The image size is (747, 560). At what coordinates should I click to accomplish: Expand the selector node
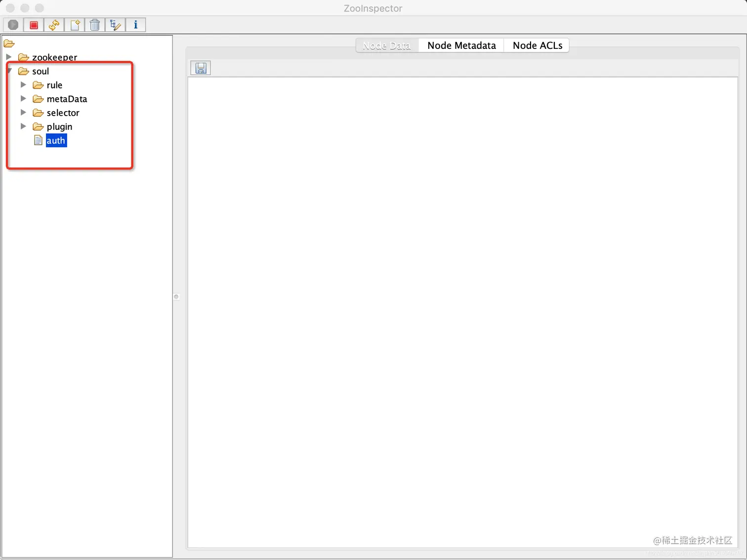point(23,112)
